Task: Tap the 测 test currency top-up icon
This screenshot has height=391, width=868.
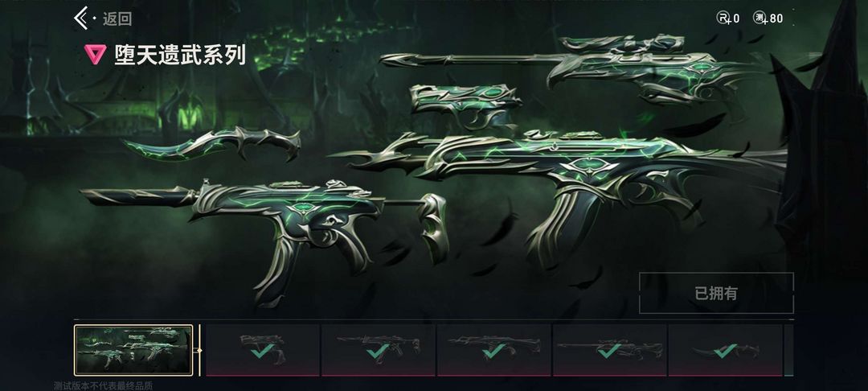Action: pos(760,18)
